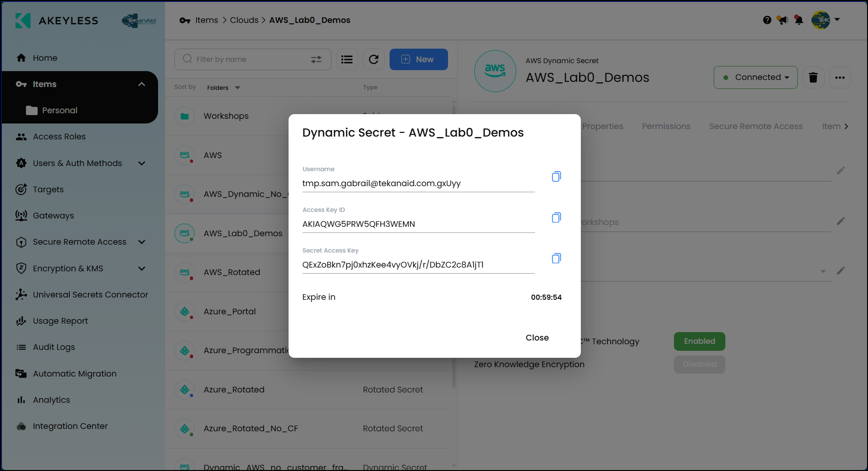The width and height of the screenshot is (868, 471).
Task: Create a New item
Action: 419,59
